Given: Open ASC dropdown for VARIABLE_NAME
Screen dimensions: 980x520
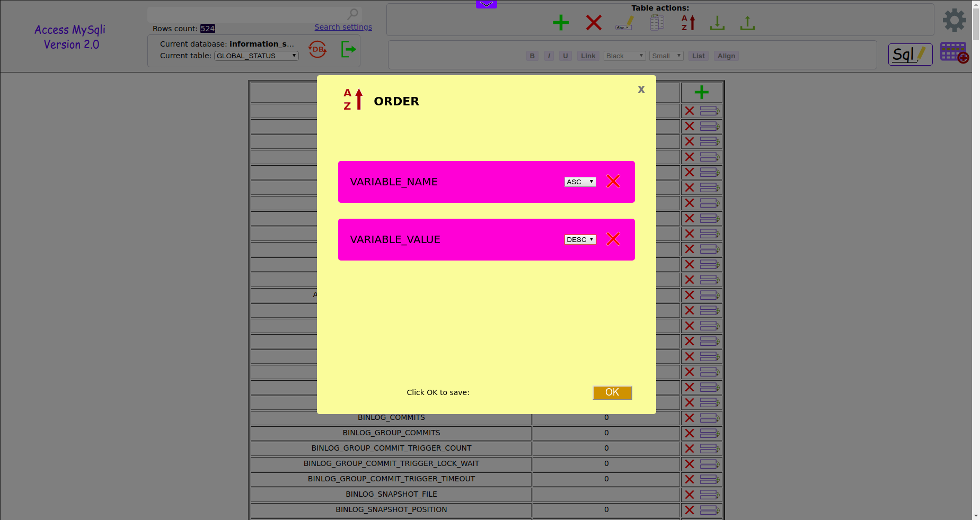Looking at the screenshot, I should click(580, 182).
